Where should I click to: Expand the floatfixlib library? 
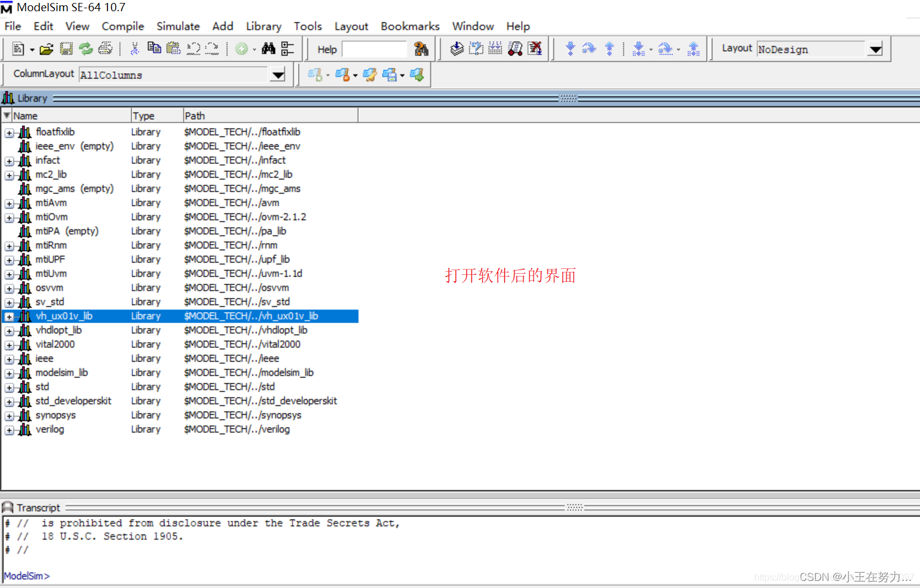[9, 133]
